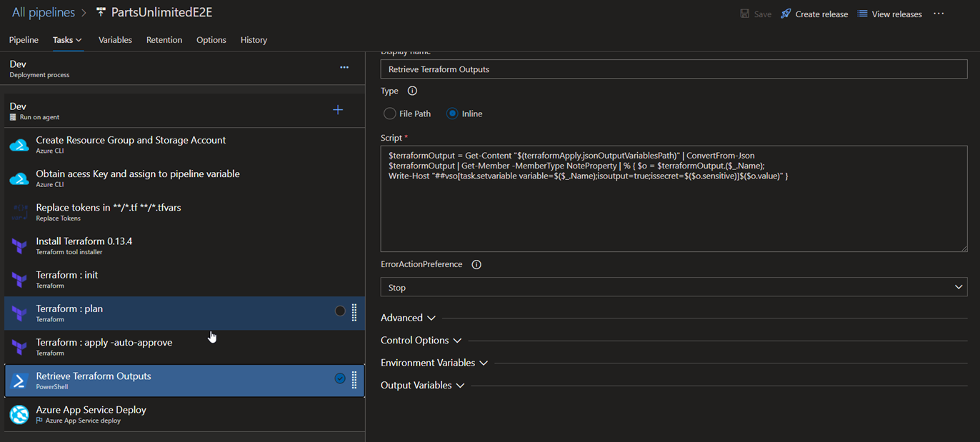Viewport: 980px width, 442px height.
Task: Click the PartsUnlimitedE2E pipeline name
Action: pyautogui.click(x=161, y=13)
